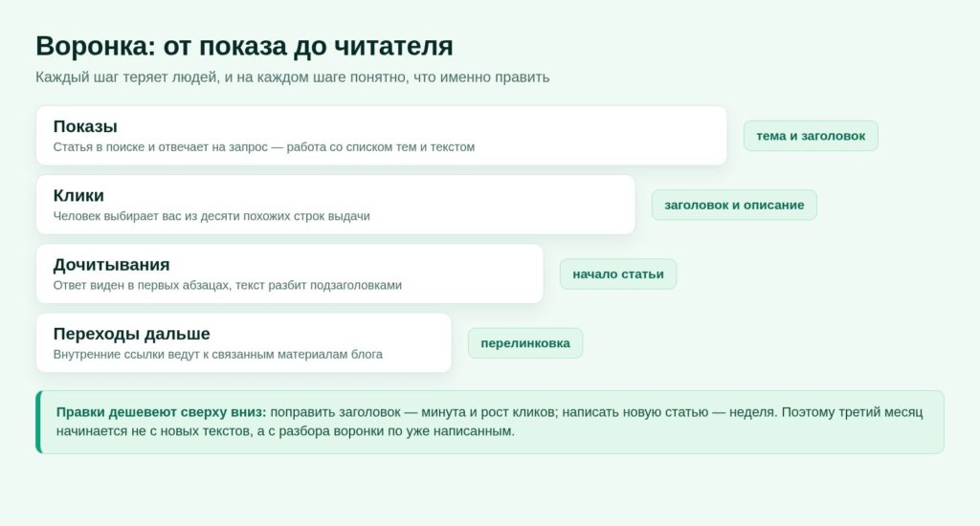This screenshot has width=980, height=526.
Task: Select the 'Показы' card title
Action: tap(85, 126)
